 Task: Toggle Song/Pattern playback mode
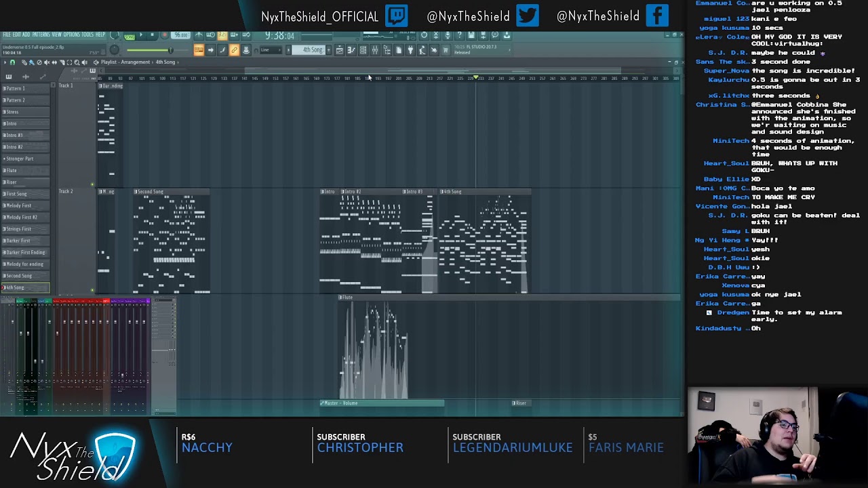click(130, 37)
